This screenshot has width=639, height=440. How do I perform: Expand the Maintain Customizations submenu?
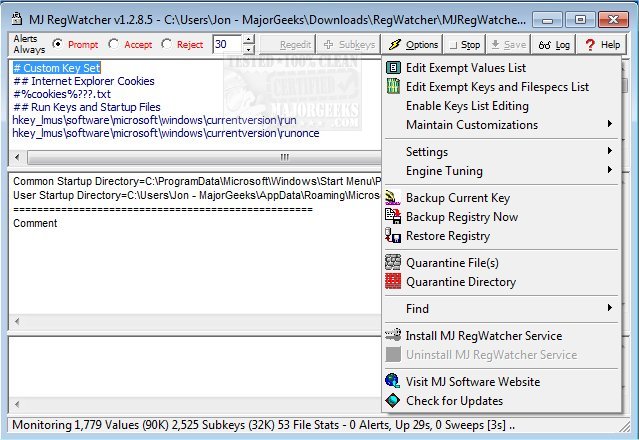tap(502, 125)
